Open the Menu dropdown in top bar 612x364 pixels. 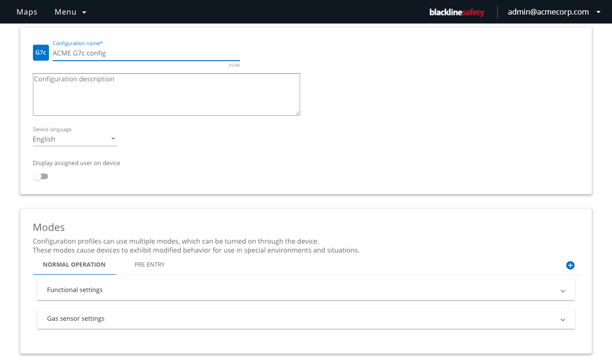coord(71,12)
